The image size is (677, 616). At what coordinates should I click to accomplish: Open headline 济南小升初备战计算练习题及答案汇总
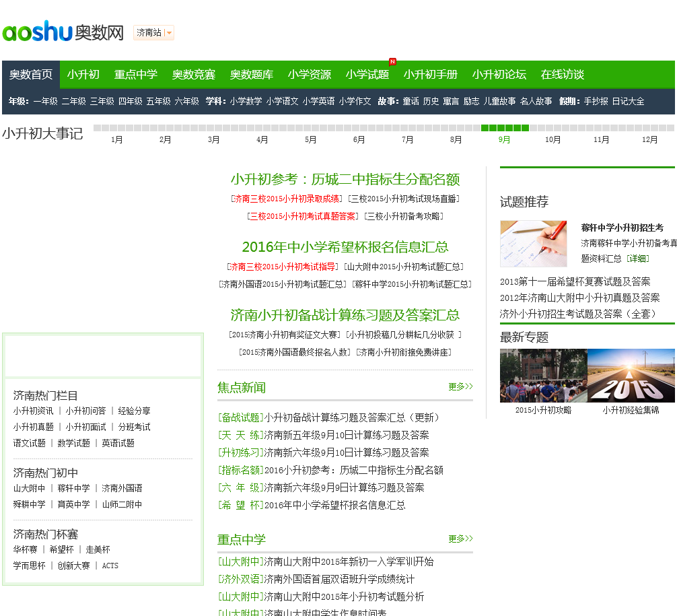[345, 315]
